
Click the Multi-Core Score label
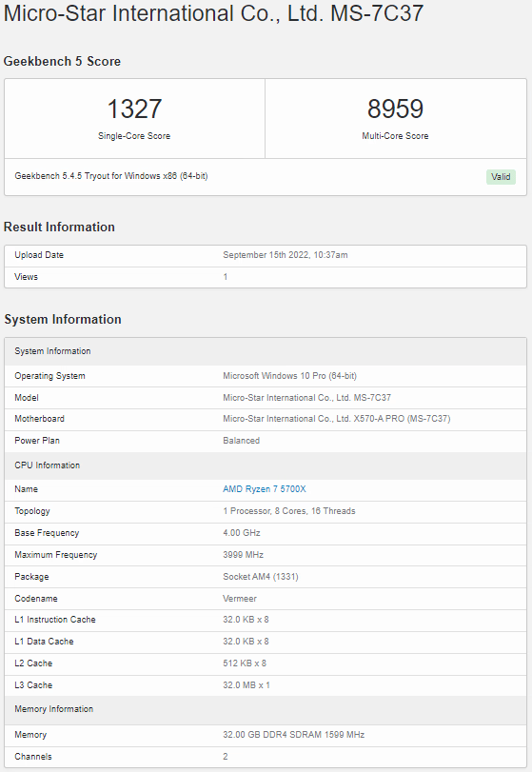point(395,136)
